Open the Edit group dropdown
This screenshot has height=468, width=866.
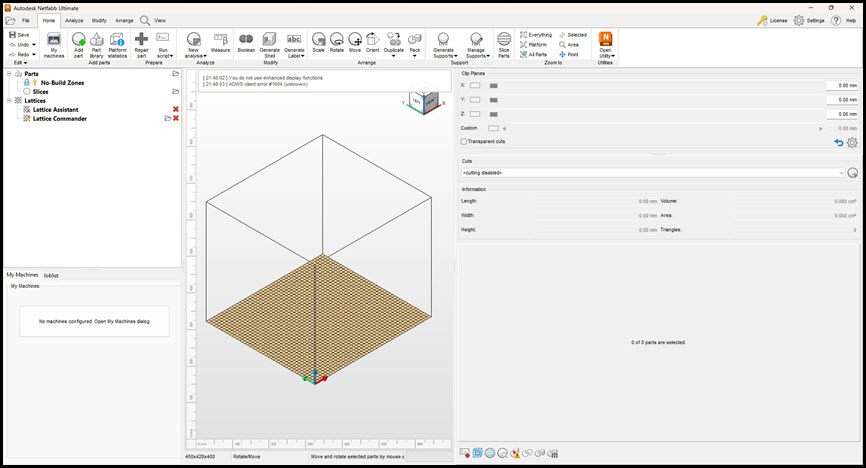[x=20, y=63]
